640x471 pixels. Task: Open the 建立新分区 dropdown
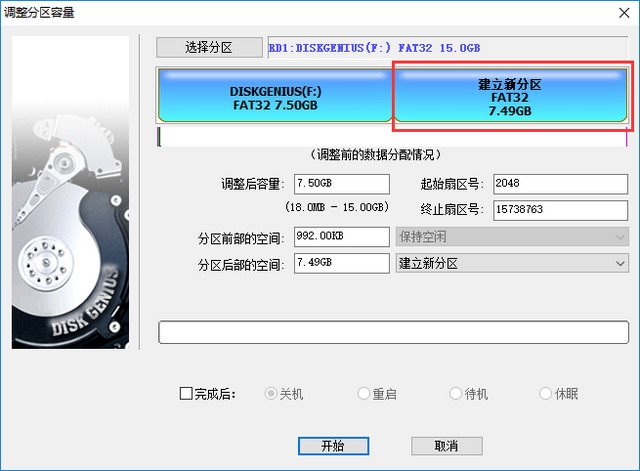[512, 263]
